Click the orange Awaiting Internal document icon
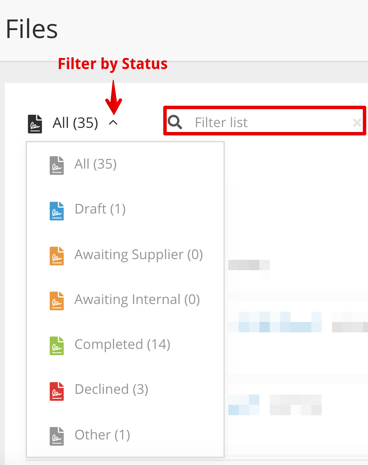Image resolution: width=368 pixels, height=465 pixels. (57, 301)
